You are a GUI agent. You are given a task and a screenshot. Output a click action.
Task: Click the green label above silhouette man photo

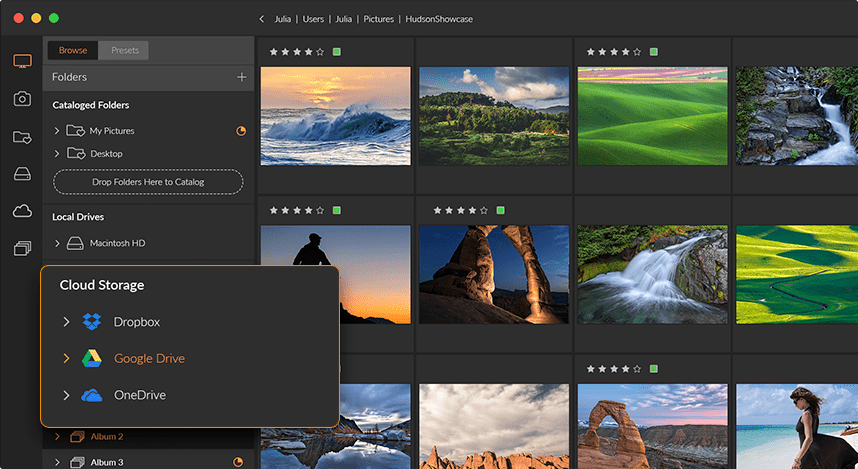[x=337, y=210]
